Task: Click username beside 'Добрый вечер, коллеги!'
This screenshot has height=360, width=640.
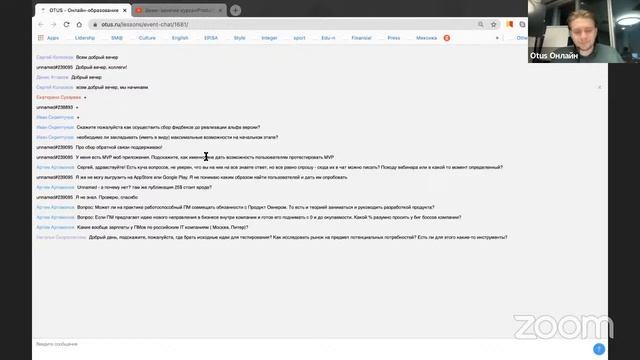Action: pos(55,67)
